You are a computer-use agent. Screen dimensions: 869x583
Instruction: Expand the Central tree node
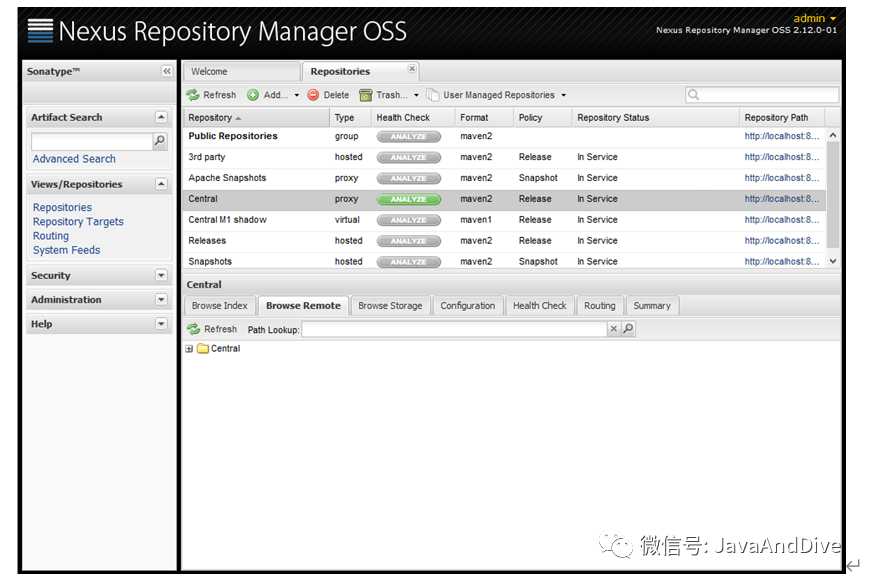click(x=189, y=349)
